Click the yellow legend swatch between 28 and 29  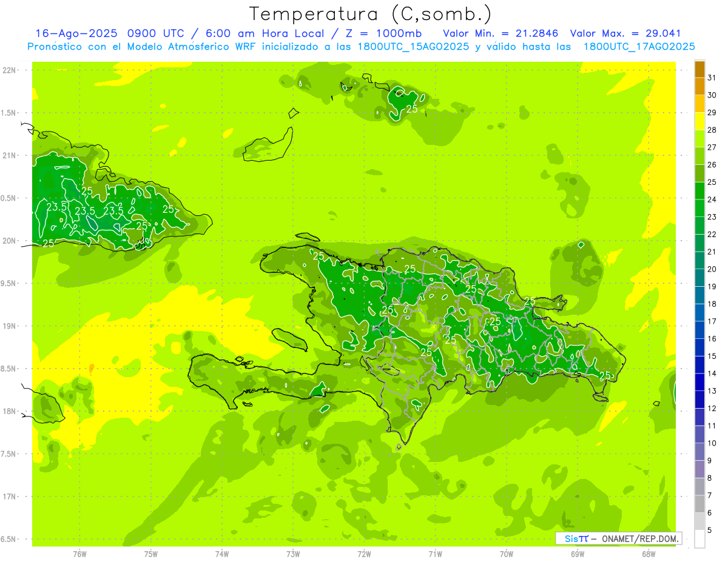coord(699,121)
